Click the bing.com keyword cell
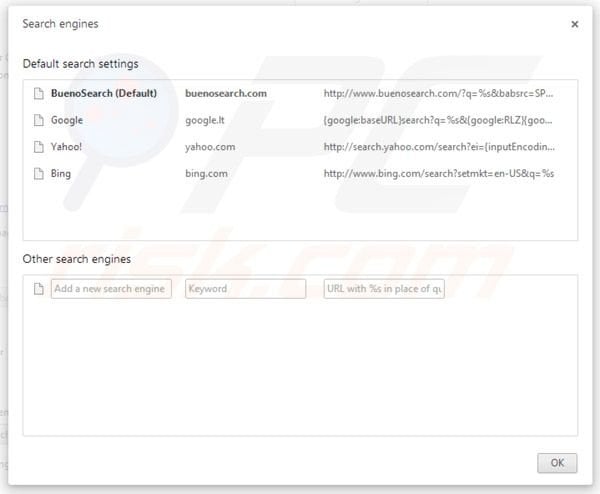The height and width of the screenshot is (494, 600). tap(206, 174)
